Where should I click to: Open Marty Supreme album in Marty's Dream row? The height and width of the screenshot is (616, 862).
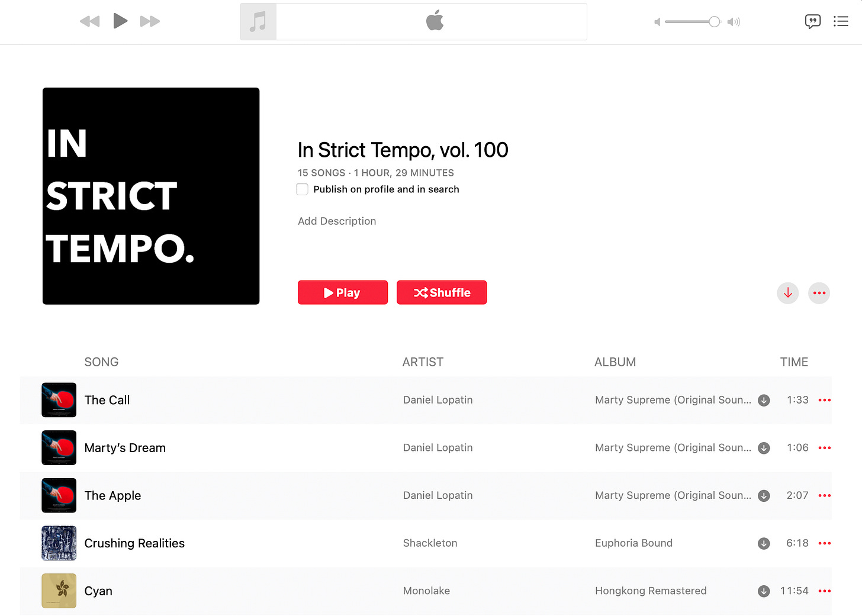click(x=673, y=448)
